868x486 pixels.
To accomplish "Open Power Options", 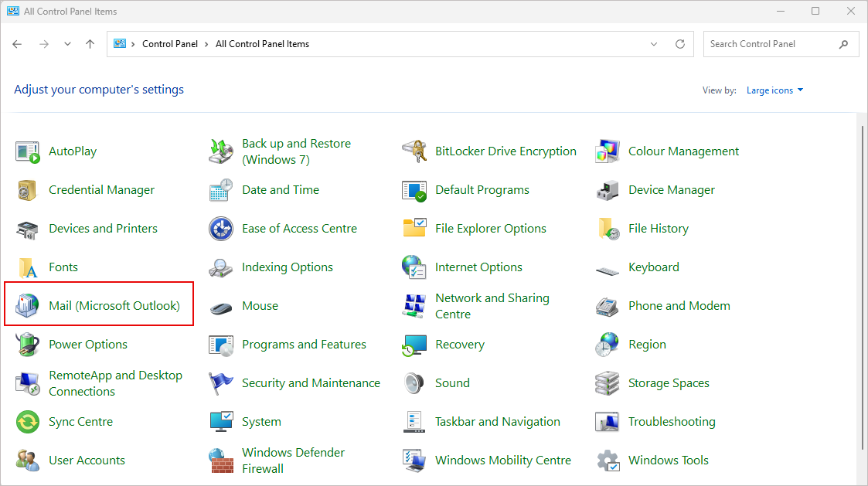I will click(87, 344).
